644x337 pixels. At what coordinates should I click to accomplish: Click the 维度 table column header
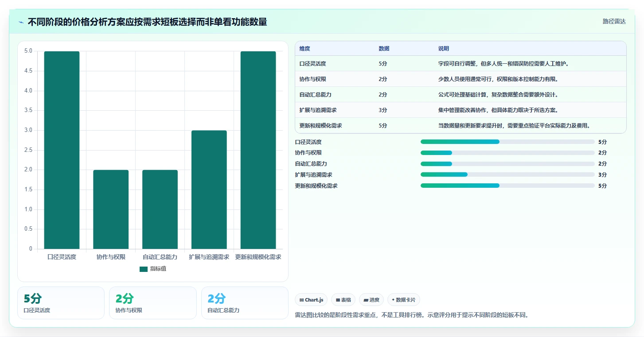305,49
